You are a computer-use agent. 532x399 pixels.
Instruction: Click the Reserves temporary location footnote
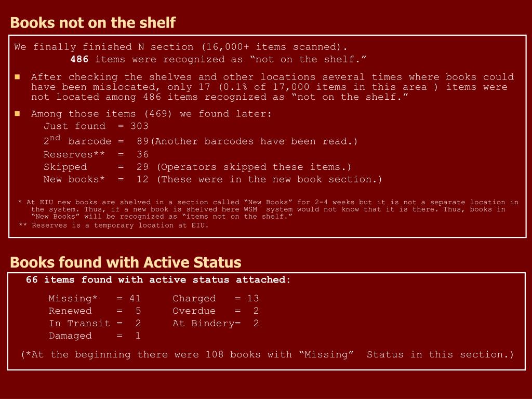tap(113, 225)
